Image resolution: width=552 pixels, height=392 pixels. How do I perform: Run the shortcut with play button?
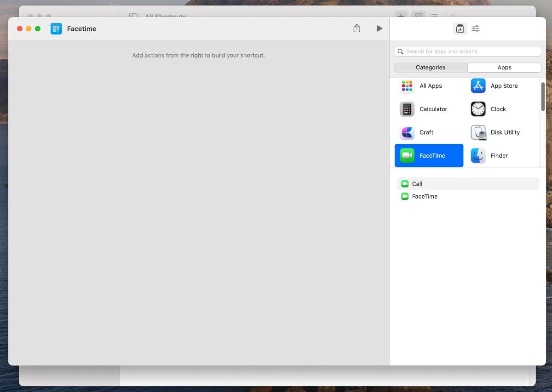click(379, 28)
